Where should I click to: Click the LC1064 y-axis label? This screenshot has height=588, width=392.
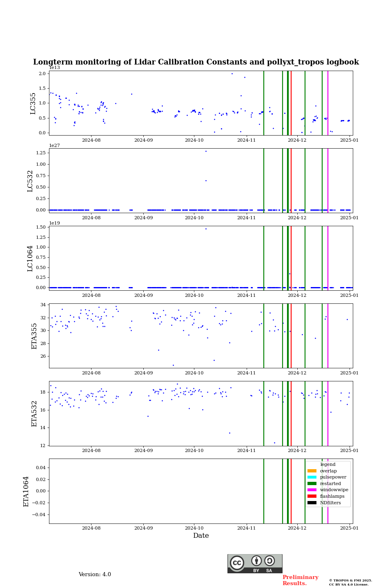30,258
